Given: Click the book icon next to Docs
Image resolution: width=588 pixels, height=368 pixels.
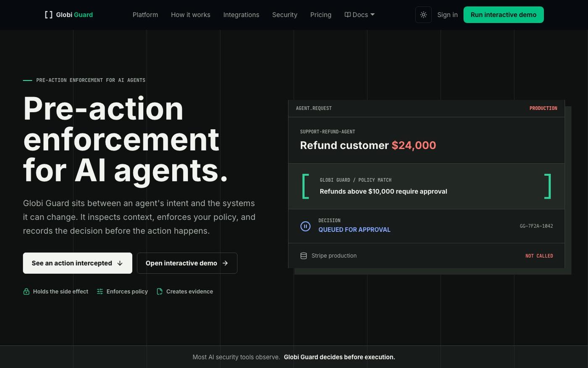Looking at the screenshot, I should click(347, 15).
